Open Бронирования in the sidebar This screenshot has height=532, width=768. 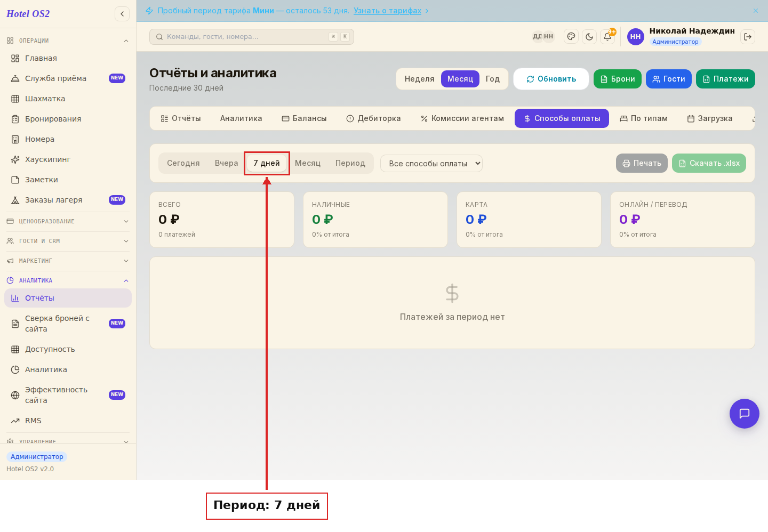pos(68,119)
